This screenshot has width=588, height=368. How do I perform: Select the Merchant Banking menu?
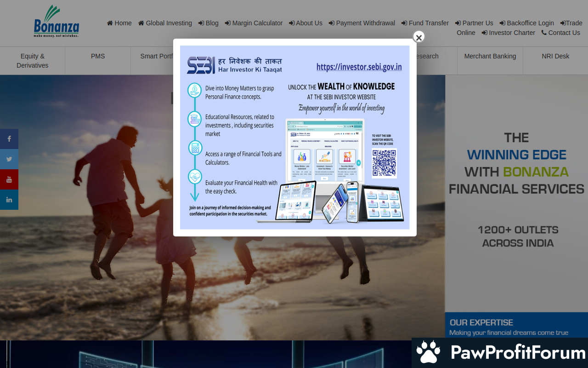pyautogui.click(x=490, y=56)
